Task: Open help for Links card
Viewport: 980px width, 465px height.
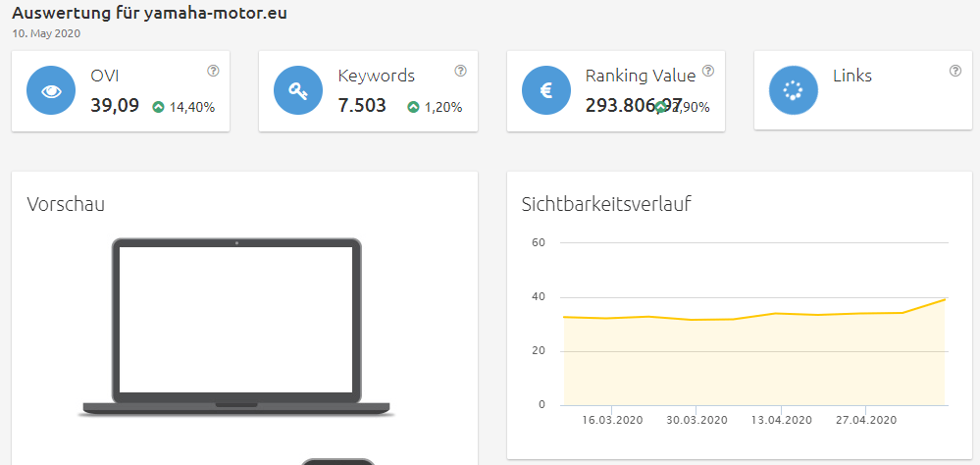Action: coord(955,71)
